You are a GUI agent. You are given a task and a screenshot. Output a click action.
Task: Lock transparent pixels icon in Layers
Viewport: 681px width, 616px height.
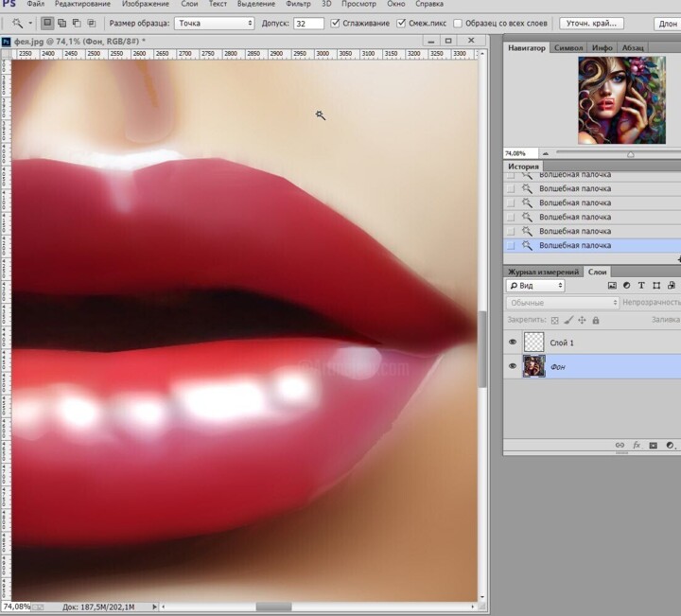(554, 321)
